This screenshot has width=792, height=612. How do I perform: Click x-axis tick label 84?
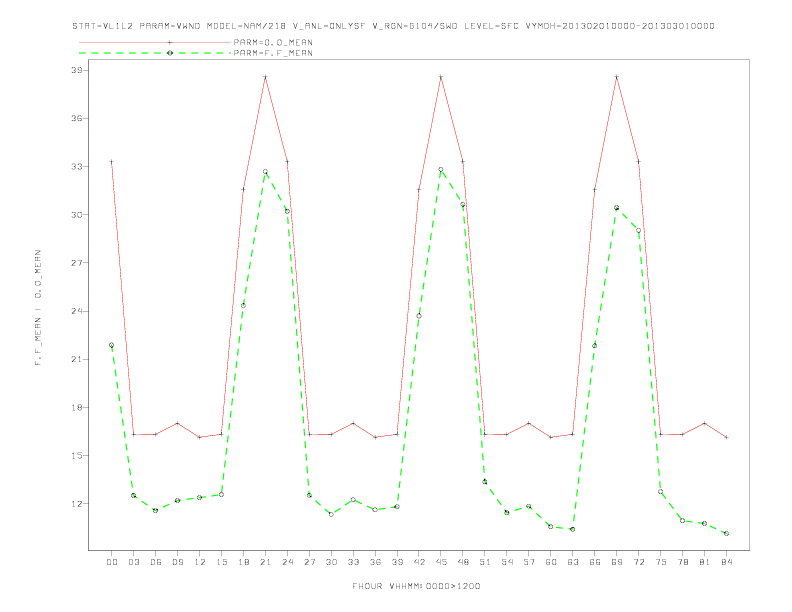tap(727, 562)
